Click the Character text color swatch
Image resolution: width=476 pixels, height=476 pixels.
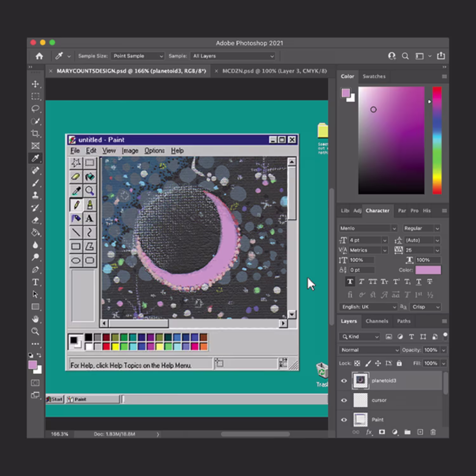point(428,270)
